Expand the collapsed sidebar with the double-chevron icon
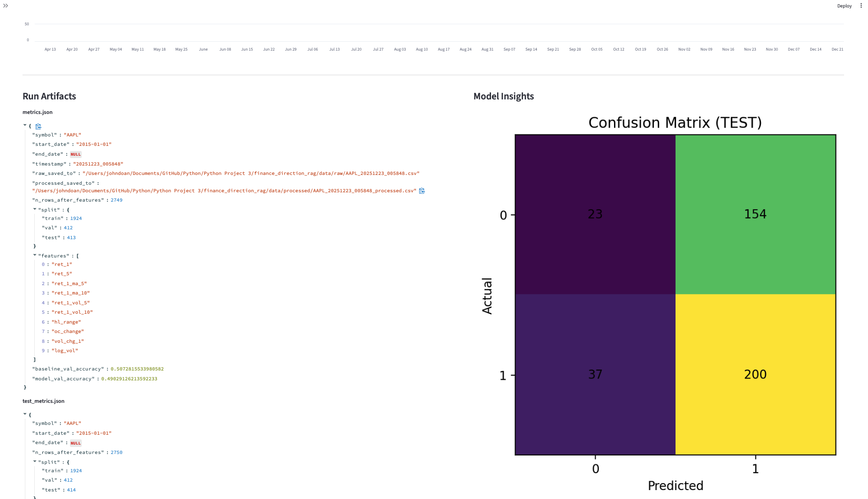 6,6
